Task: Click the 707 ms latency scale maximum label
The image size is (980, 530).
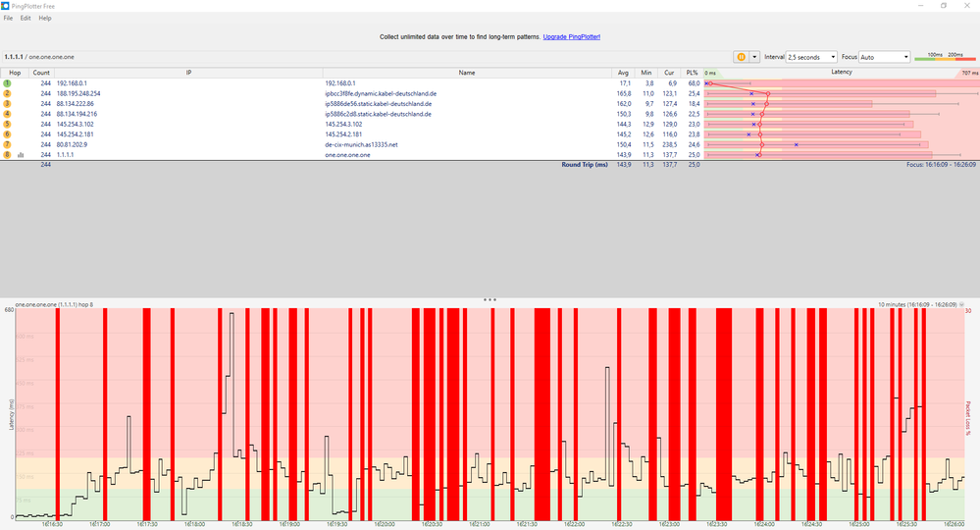Action: [970, 74]
